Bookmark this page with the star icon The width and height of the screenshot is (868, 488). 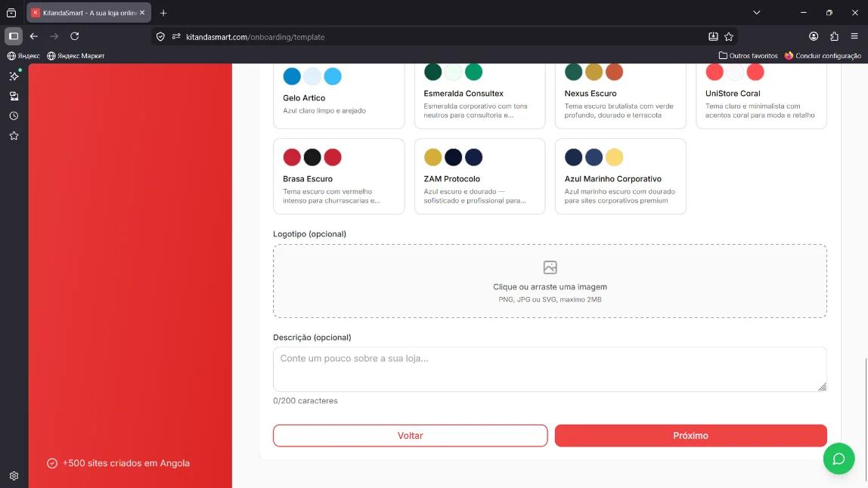tap(729, 36)
